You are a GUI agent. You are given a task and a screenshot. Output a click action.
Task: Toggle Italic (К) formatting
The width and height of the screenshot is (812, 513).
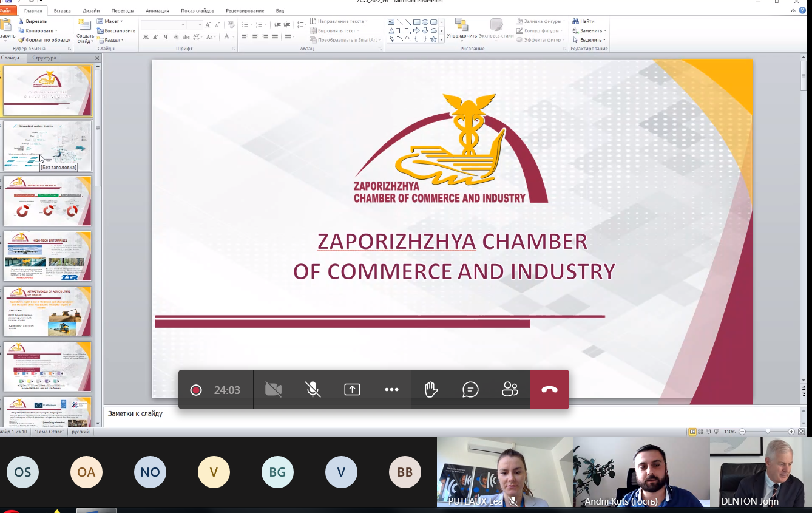(x=156, y=38)
